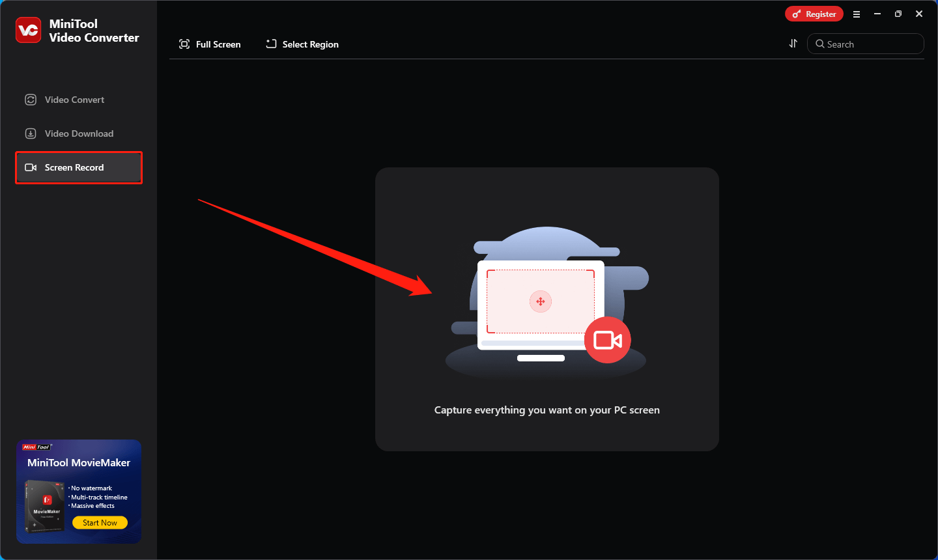The image size is (938, 560).
Task: Open the MiniTool MovieMaker banner
Action: tap(79, 492)
